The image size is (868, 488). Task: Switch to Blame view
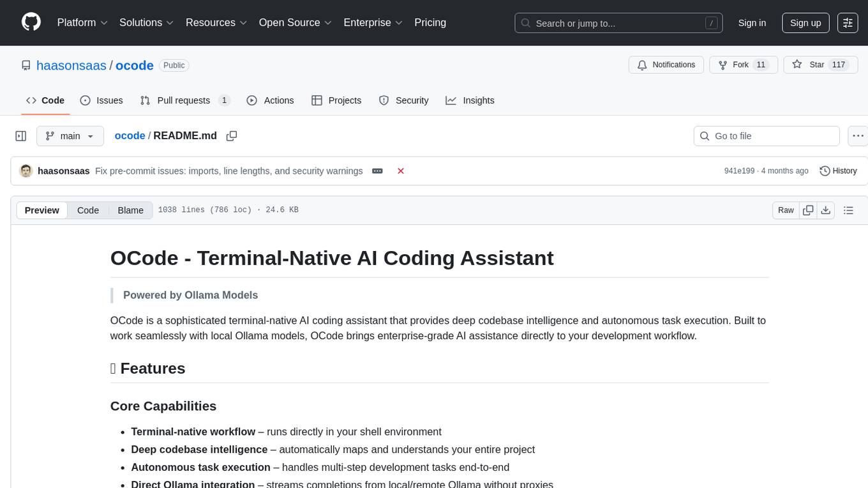pos(130,210)
